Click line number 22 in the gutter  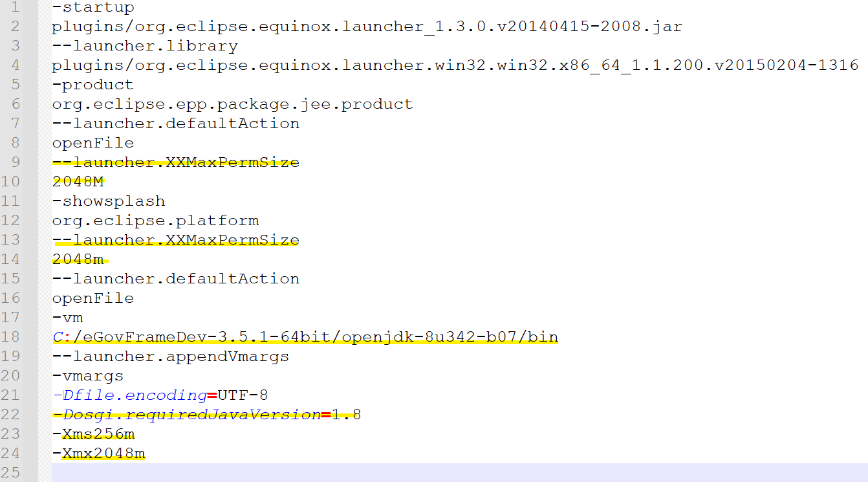[x=11, y=415]
